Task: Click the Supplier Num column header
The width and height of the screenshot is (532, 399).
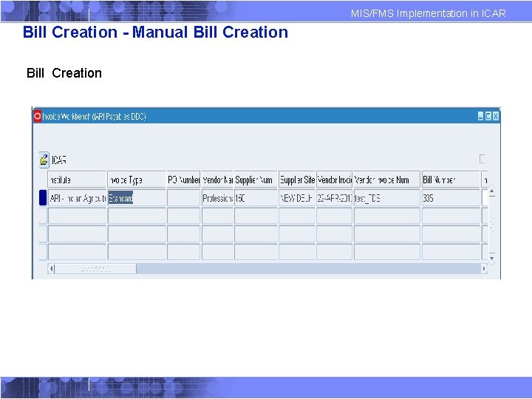Action: point(256,180)
